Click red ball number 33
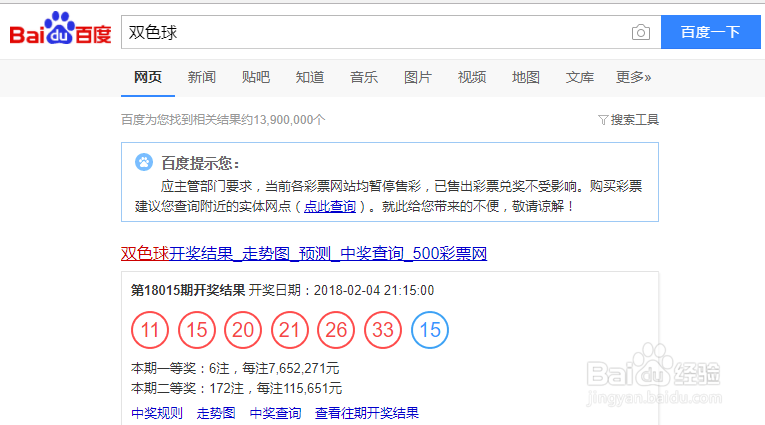The height and width of the screenshot is (425, 765). [383, 330]
